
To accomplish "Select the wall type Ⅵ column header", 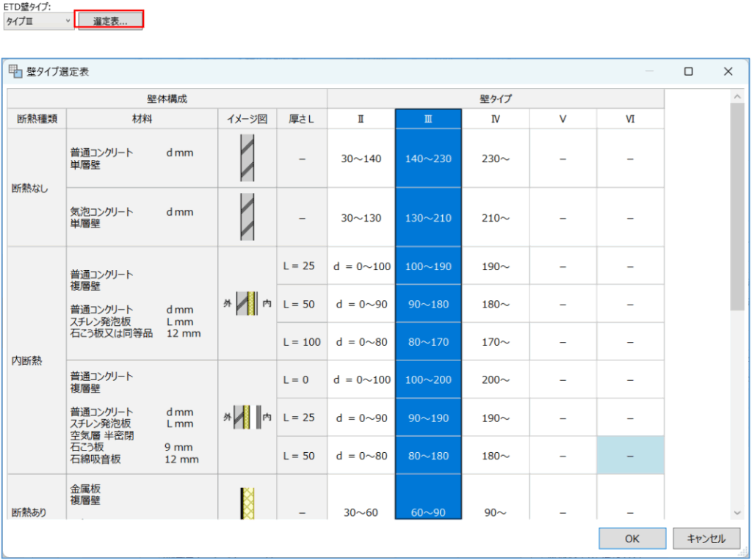I will [630, 119].
